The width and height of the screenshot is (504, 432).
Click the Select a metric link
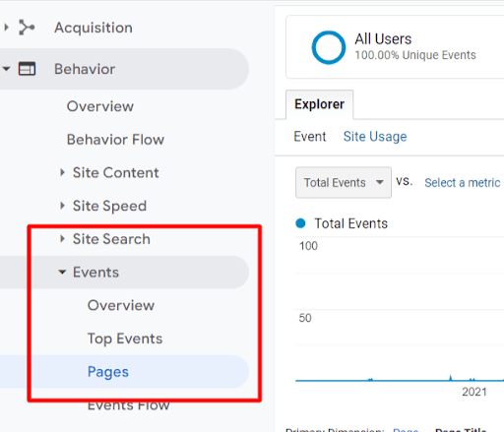(x=463, y=183)
